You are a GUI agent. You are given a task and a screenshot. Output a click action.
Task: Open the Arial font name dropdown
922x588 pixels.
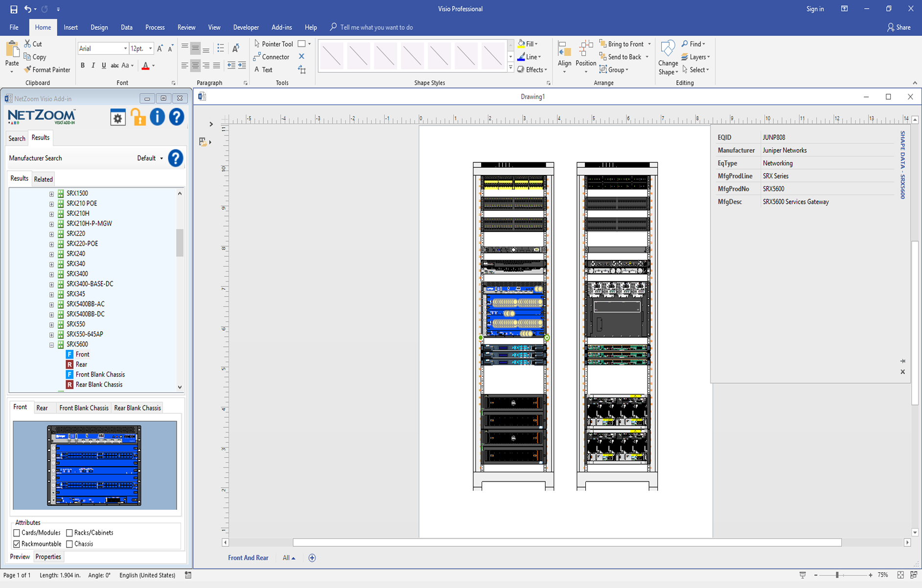click(x=125, y=48)
